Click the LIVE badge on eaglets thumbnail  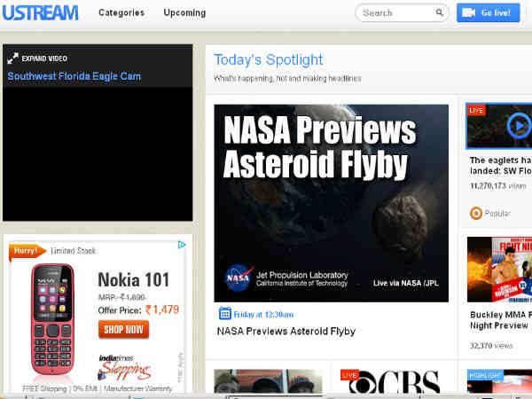(x=476, y=110)
